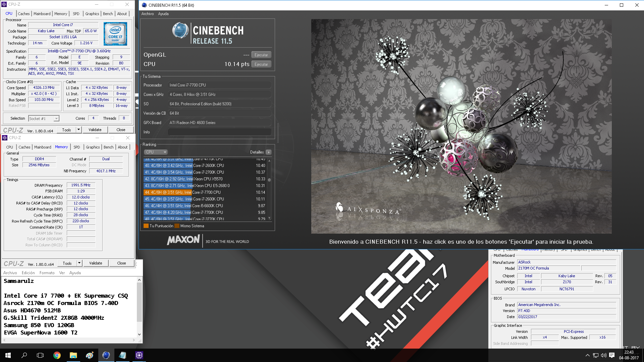Show hidden system tray icons
The height and width of the screenshot is (362, 644).
[587, 355]
